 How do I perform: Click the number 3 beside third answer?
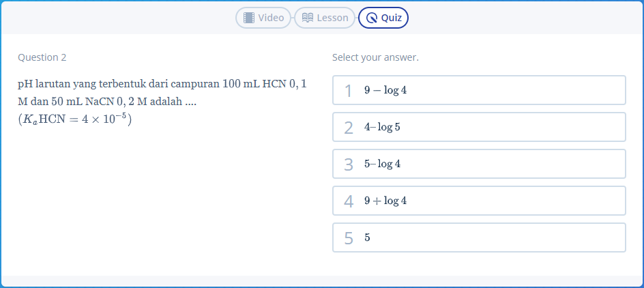(x=349, y=164)
